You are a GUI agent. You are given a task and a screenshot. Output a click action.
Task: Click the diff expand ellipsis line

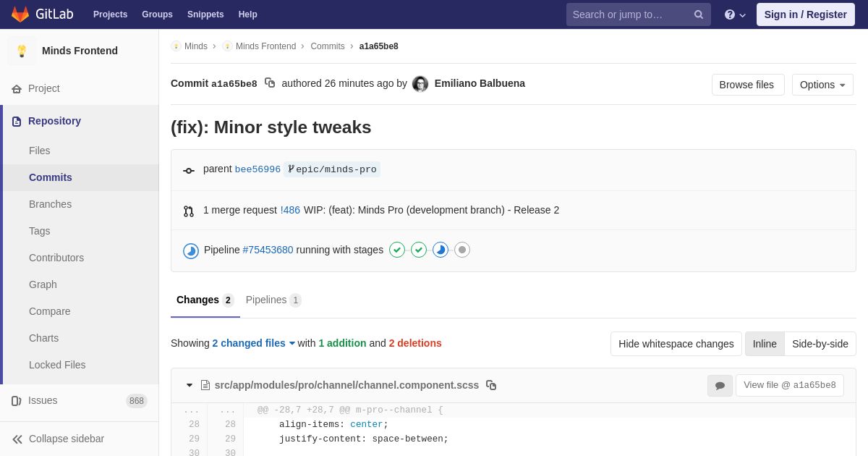(x=514, y=410)
